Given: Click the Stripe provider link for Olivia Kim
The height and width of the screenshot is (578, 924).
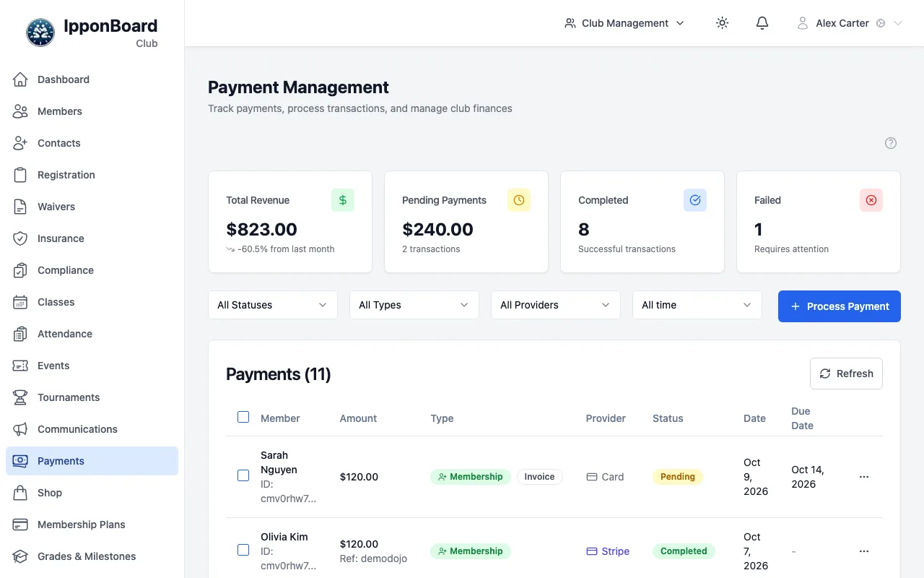Looking at the screenshot, I should pyautogui.click(x=608, y=551).
